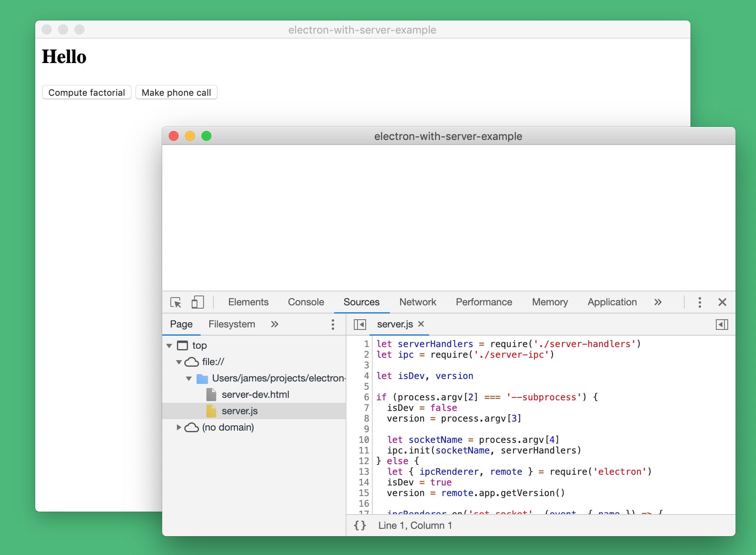Toggle the device toolbar icon
Image resolution: width=756 pixels, height=555 pixels.
(x=198, y=302)
